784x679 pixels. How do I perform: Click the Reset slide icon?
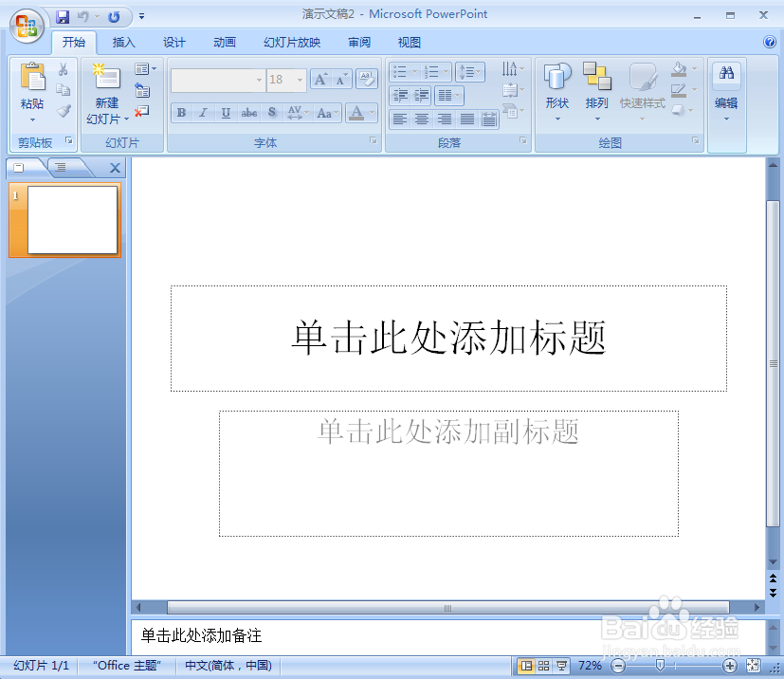(142, 90)
